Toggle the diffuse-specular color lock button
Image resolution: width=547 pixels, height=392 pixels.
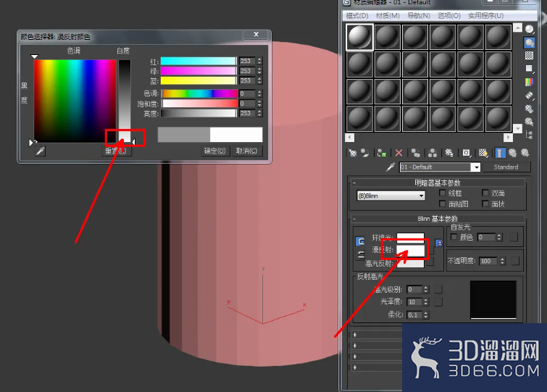[360, 255]
